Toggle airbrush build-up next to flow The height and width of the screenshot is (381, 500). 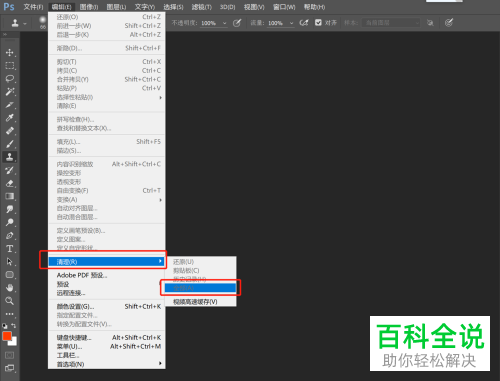tap(304, 23)
